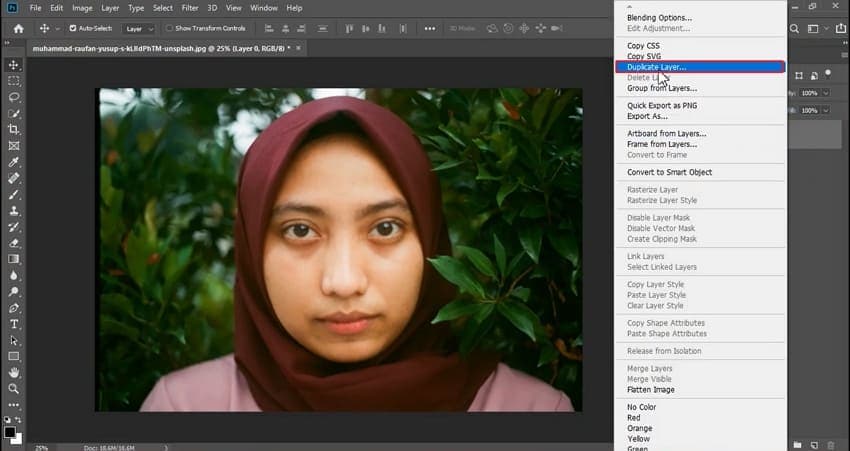Open the Window menu

coord(264,8)
